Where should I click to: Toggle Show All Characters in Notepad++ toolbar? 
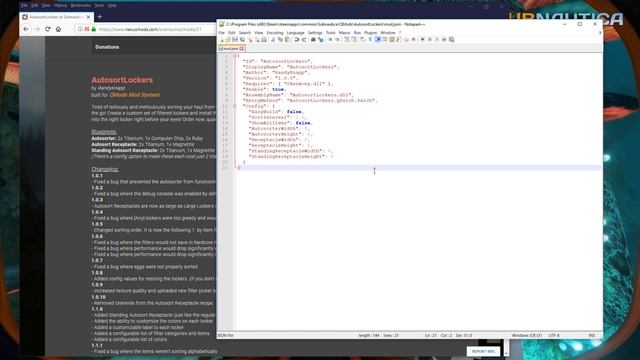pyautogui.click(x=370, y=40)
